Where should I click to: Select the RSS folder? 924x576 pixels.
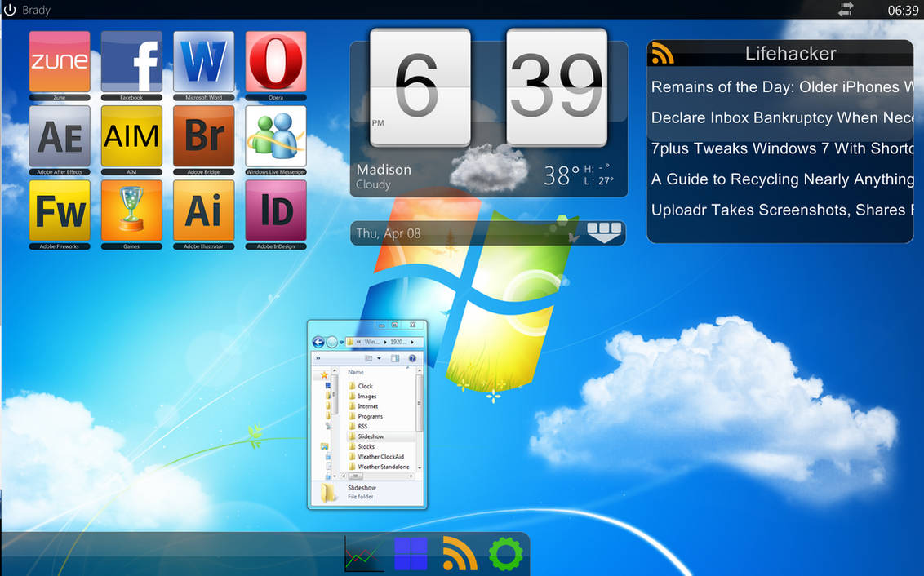[x=358, y=427]
